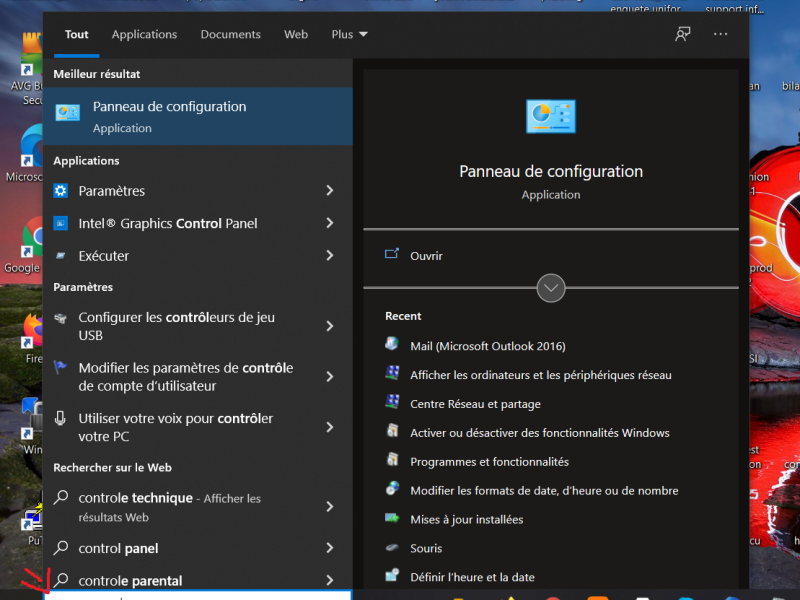Click the Mises à jour installées text

467,519
